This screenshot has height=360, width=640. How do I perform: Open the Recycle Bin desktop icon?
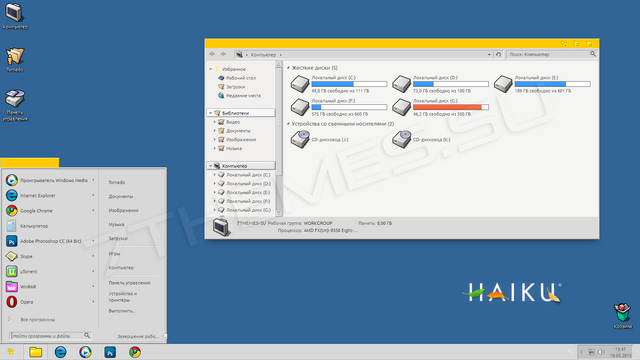[622, 316]
